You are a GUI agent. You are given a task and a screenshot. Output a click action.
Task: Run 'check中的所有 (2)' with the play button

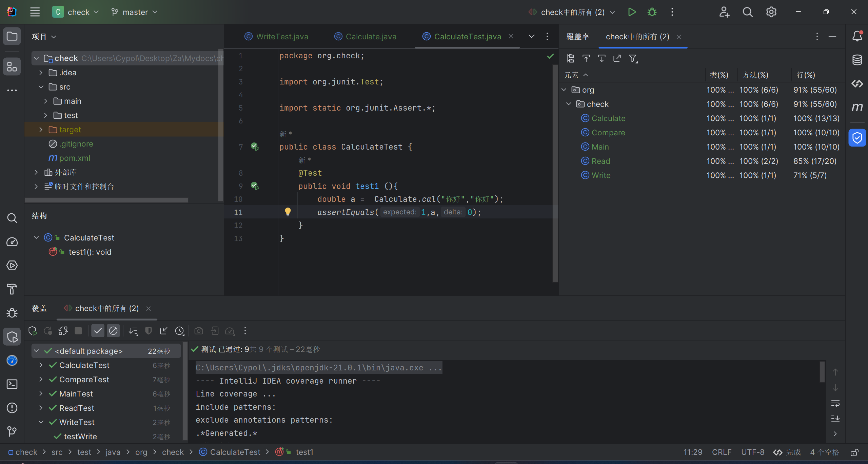tap(631, 12)
